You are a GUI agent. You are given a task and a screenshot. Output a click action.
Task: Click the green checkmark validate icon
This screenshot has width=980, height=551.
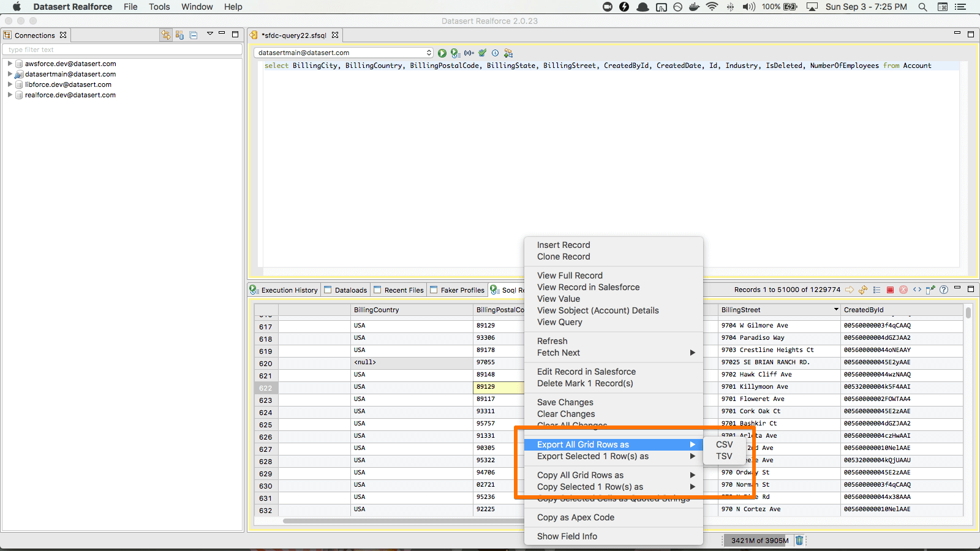pyautogui.click(x=483, y=53)
